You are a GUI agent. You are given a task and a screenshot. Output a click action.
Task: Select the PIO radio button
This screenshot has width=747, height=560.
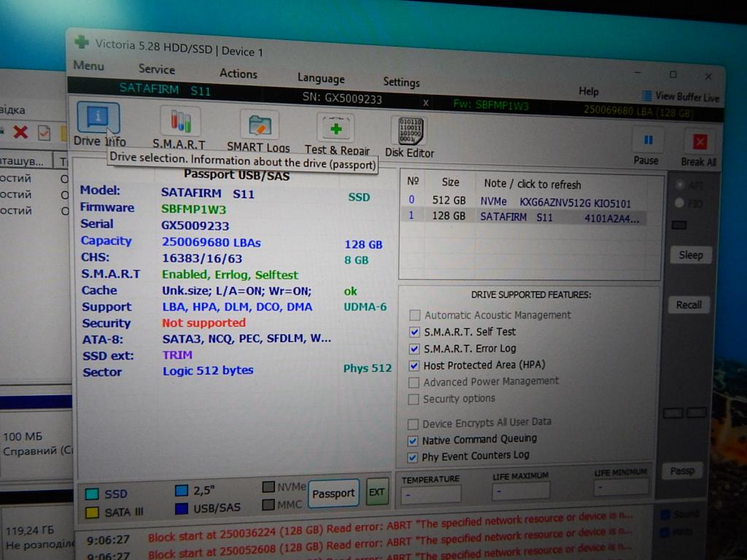pyautogui.click(x=679, y=203)
